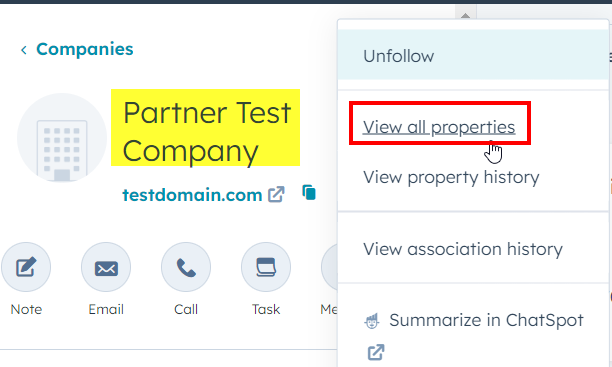
Task: Click the Companies breadcrumb link
Action: click(85, 49)
